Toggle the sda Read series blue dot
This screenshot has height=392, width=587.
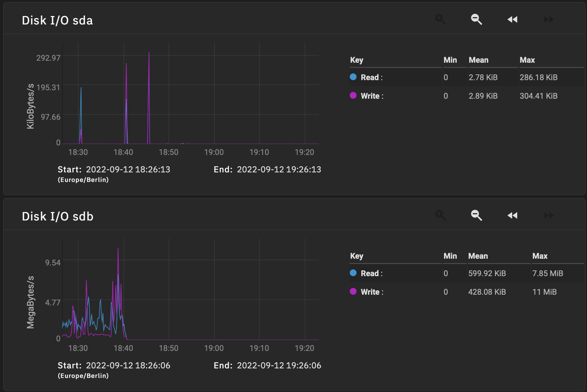pyautogui.click(x=353, y=77)
